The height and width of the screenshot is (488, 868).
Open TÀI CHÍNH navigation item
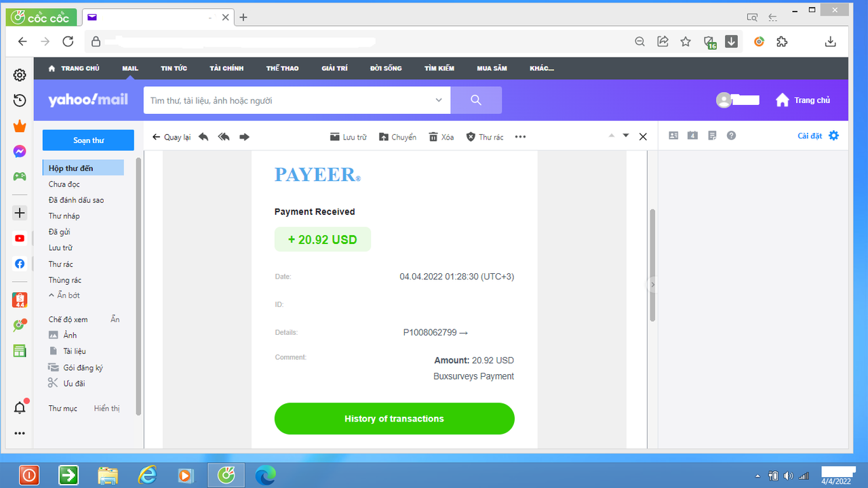(x=226, y=68)
